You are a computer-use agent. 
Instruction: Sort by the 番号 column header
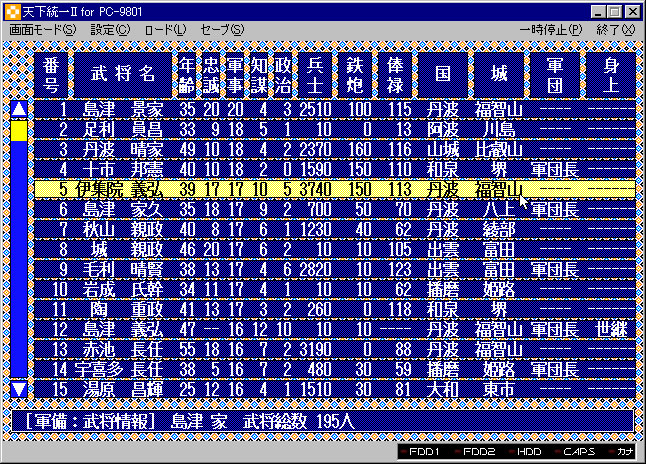click(x=51, y=75)
